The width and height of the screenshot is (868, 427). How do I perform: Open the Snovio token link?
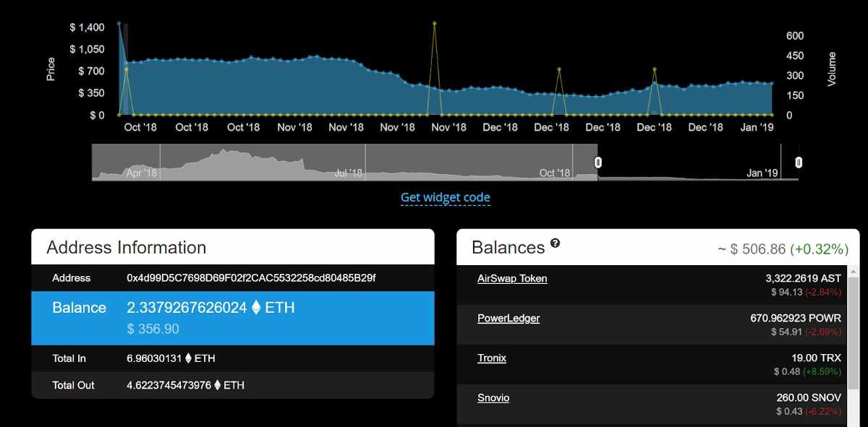click(493, 397)
